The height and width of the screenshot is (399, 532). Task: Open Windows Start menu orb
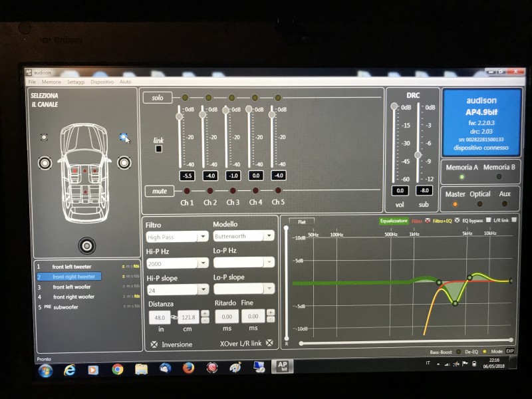(x=45, y=370)
